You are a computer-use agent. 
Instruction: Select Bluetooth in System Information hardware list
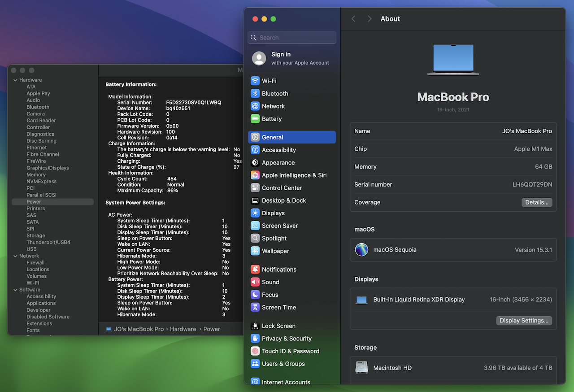[38, 107]
